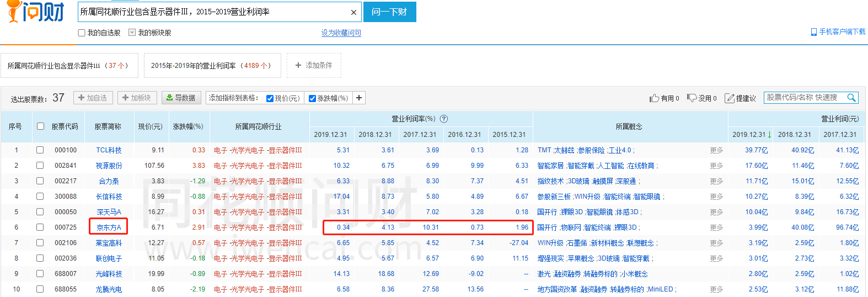Uncheck the 涨跌幅(%) indicator checkbox
The height and width of the screenshot is (297, 868).
(312, 98)
